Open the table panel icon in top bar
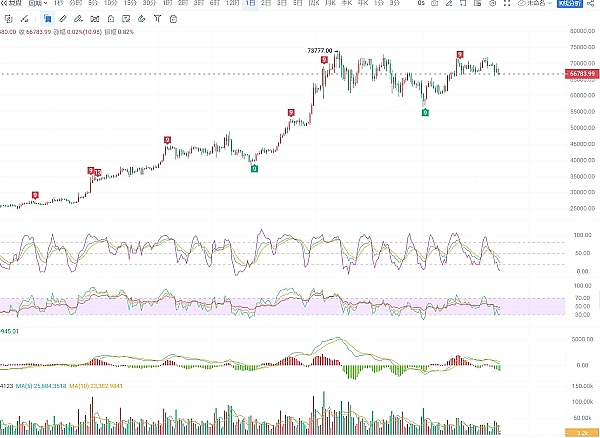Screen dimensions: 600x438 (x=478, y=3)
